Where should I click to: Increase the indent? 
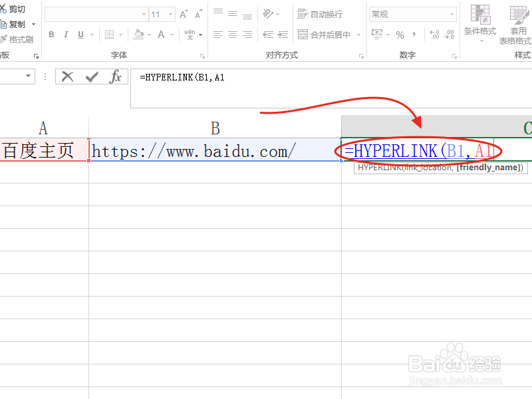pyautogui.click(x=283, y=35)
